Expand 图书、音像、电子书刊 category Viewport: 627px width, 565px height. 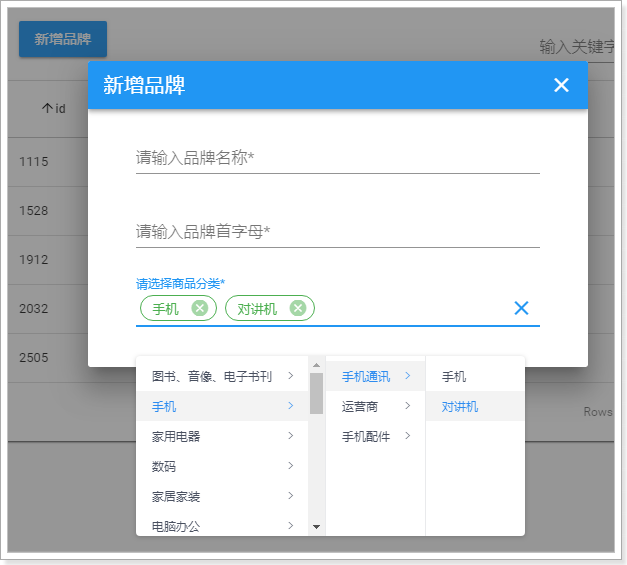(x=222, y=377)
